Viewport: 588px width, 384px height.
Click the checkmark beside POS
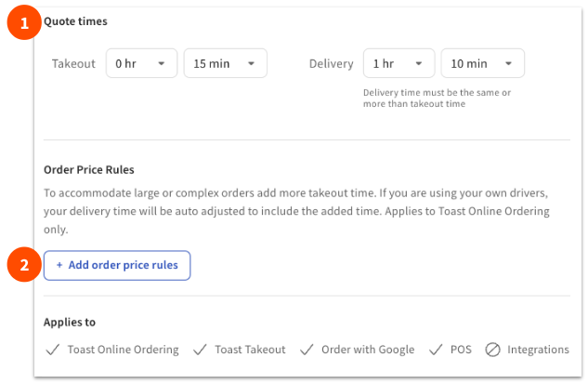(436, 350)
